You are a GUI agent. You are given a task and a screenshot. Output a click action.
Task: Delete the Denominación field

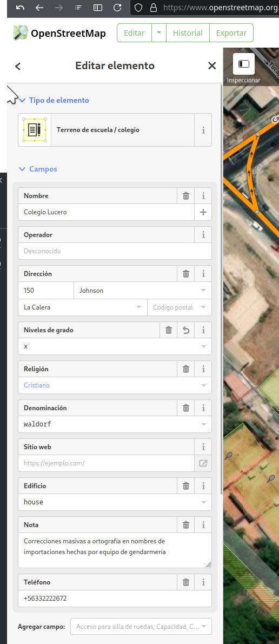[186, 408]
